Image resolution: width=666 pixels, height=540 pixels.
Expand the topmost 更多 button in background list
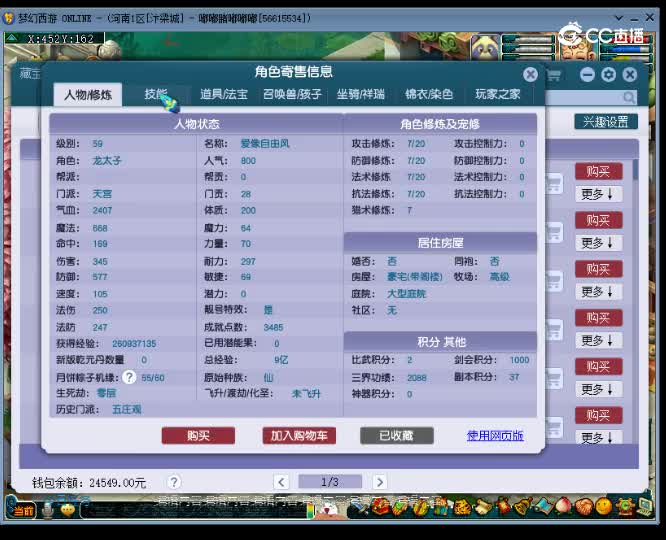click(599, 194)
